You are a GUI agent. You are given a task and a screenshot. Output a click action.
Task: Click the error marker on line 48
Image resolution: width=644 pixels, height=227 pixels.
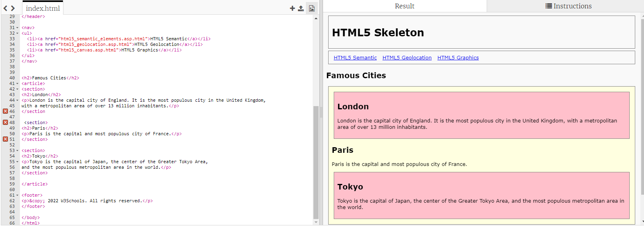[x=5, y=122]
